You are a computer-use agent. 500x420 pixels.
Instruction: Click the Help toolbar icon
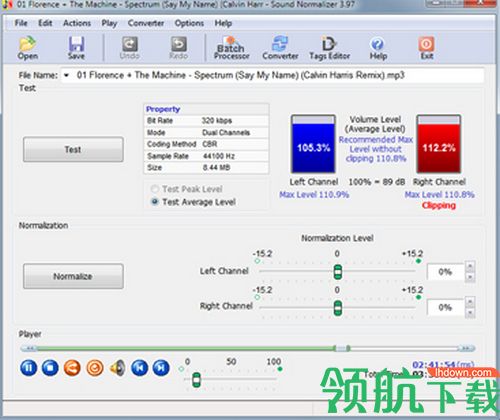tap(378, 48)
